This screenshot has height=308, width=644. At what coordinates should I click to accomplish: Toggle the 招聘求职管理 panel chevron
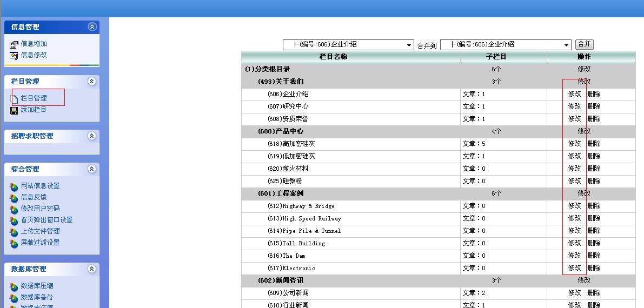click(92, 136)
